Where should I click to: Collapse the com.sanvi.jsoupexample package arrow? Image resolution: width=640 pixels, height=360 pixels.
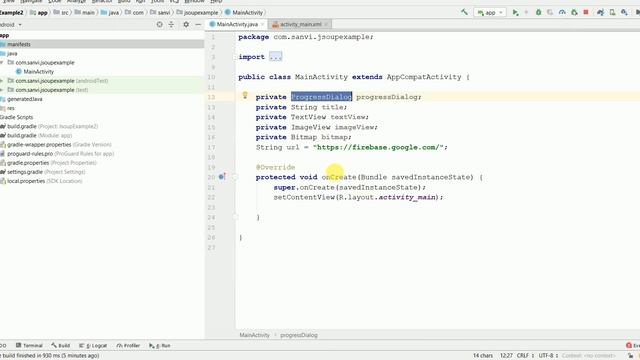[x=2, y=62]
